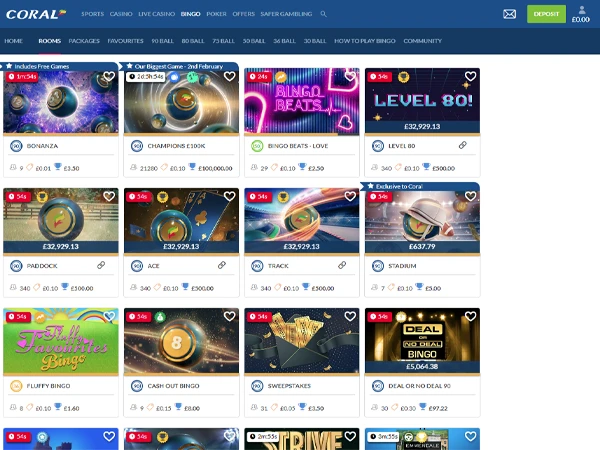Screen dimensions: 600x450
Task: Favourite the Ace room
Action: point(230,196)
